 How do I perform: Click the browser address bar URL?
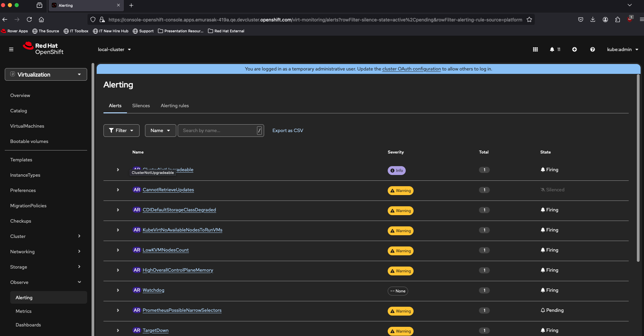click(x=315, y=20)
